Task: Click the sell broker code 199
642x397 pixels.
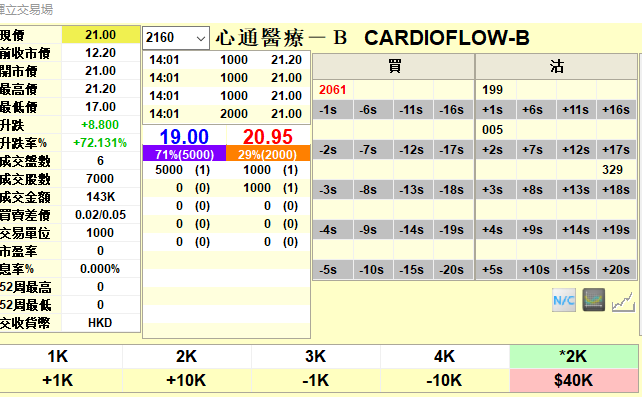Action: [493, 90]
